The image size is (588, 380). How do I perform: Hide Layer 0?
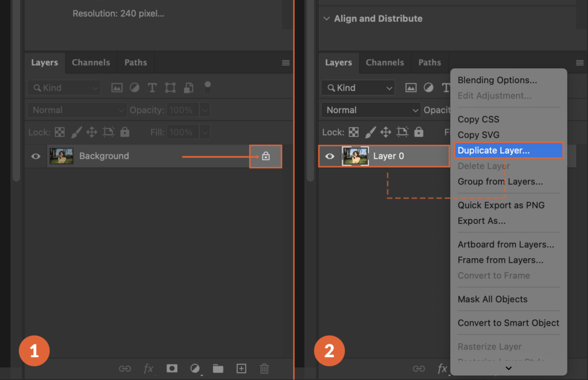tap(330, 156)
